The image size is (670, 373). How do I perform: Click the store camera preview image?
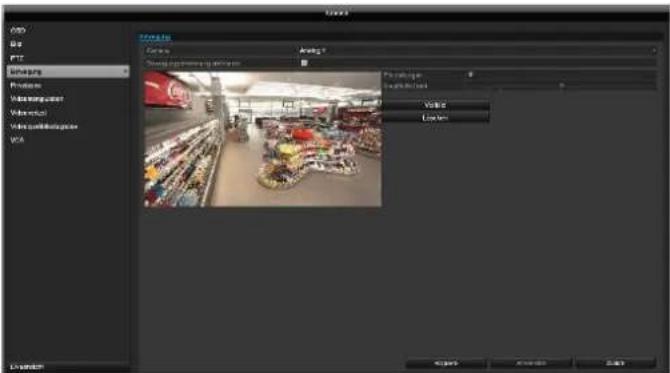263,139
